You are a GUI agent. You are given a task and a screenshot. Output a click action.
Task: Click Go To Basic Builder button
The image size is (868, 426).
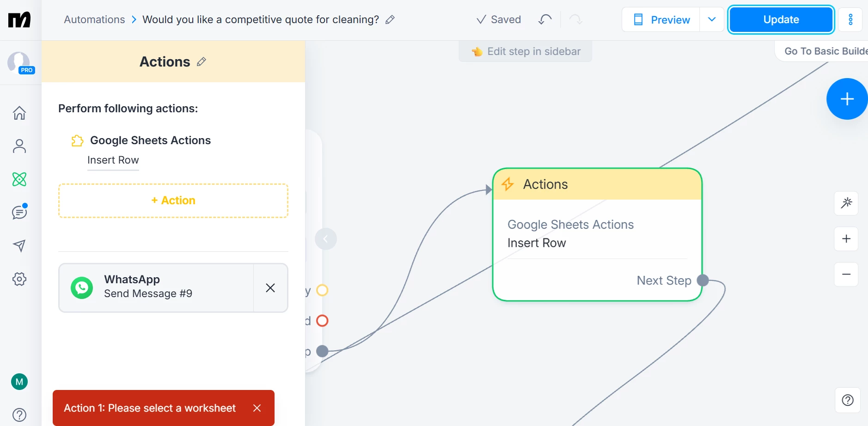click(x=821, y=51)
